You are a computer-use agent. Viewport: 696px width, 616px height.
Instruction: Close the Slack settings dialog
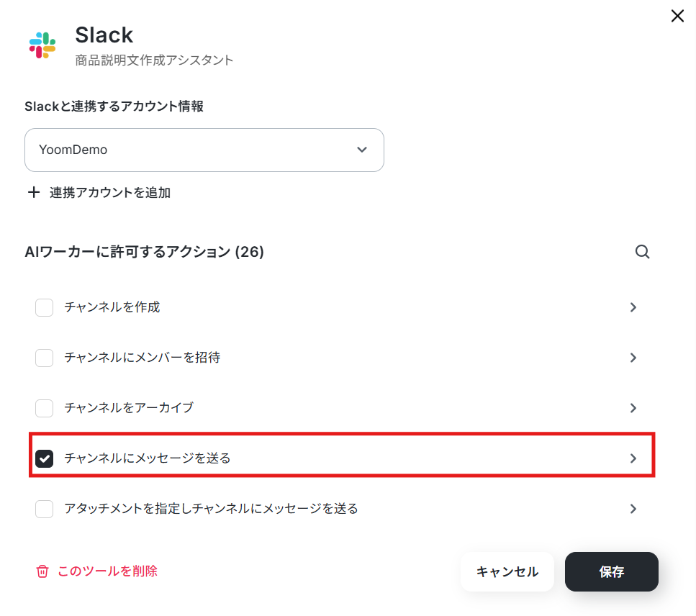[677, 17]
